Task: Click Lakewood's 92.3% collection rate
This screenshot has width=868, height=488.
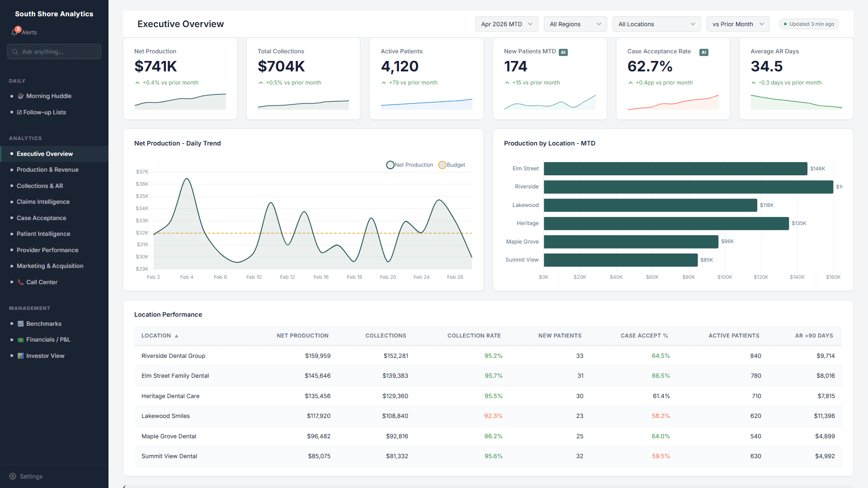Action: pos(493,416)
